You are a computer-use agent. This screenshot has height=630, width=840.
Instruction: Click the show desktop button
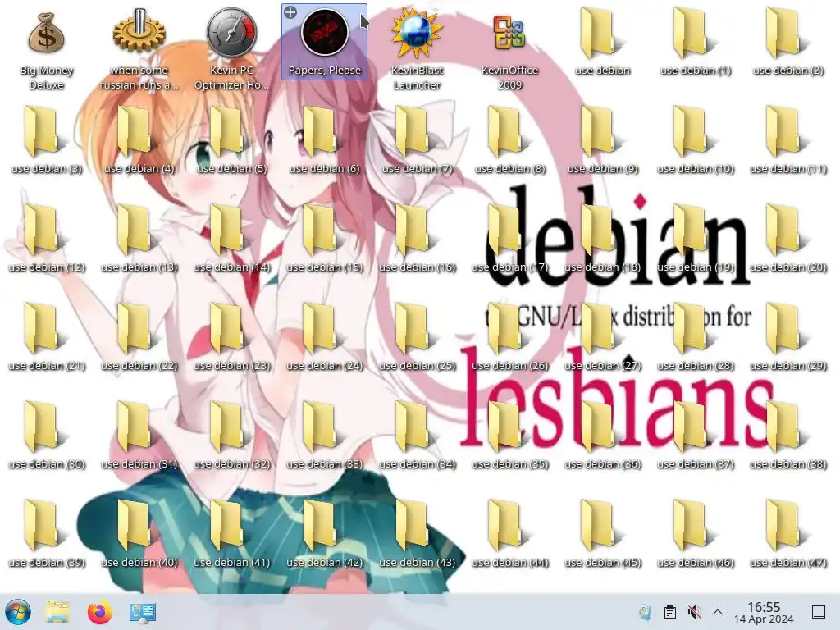coord(819,612)
